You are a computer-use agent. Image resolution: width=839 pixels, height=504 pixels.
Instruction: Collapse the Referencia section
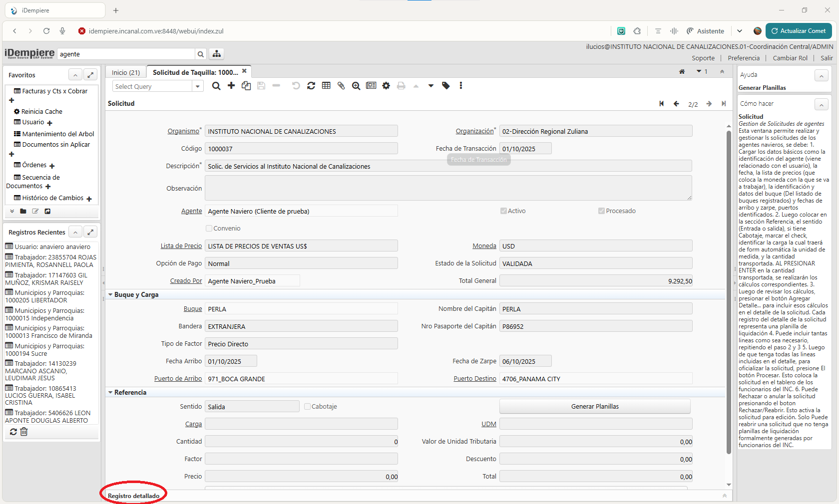coord(110,393)
